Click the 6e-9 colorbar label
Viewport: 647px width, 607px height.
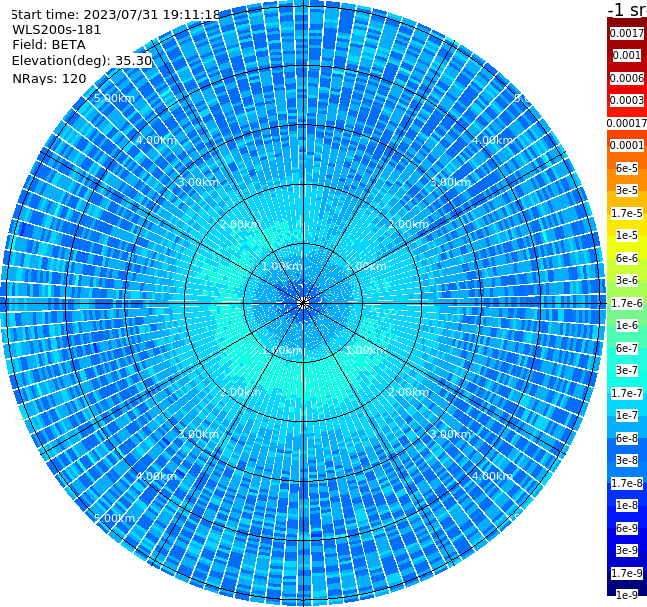tap(627, 528)
